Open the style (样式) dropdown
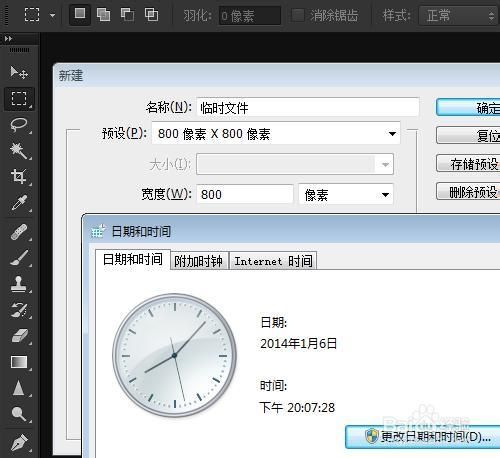This screenshot has width=500, height=458. [458, 16]
